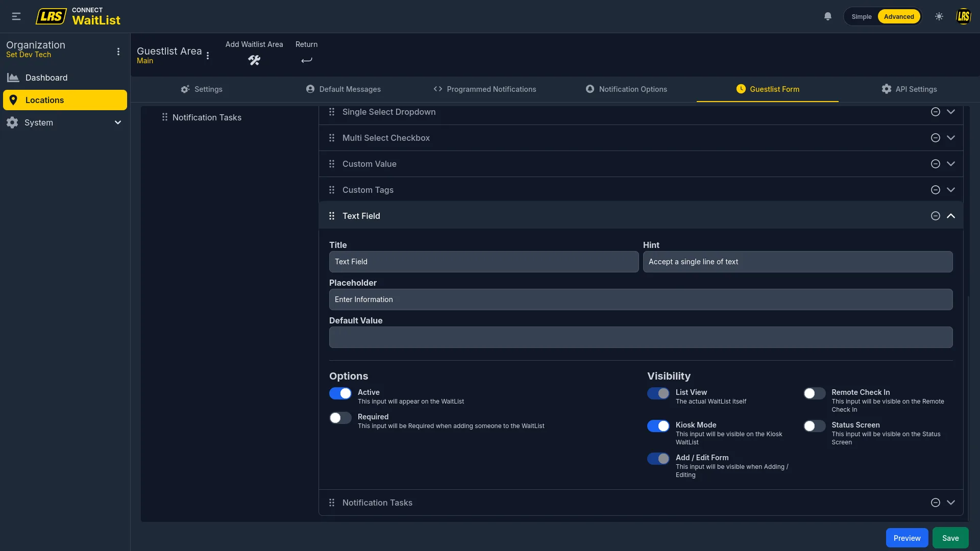Viewport: 980px width, 551px height.
Task: Select the Guestlist Form tab
Action: [768, 89]
